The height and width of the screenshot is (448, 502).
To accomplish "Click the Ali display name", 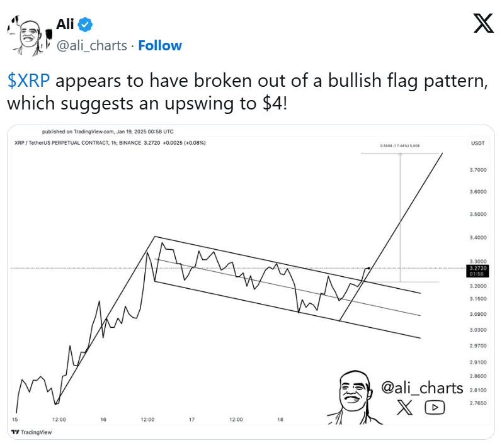I will point(66,24).
